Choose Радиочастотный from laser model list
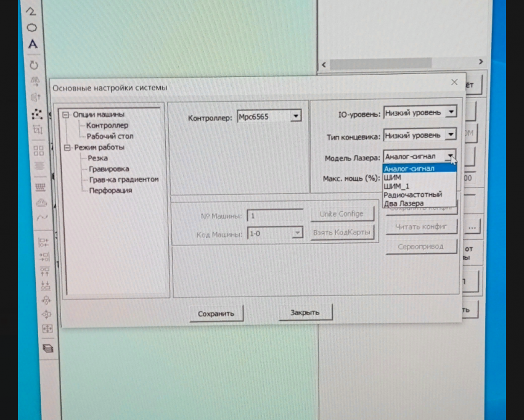The height and width of the screenshot is (420, 524). coord(412,194)
